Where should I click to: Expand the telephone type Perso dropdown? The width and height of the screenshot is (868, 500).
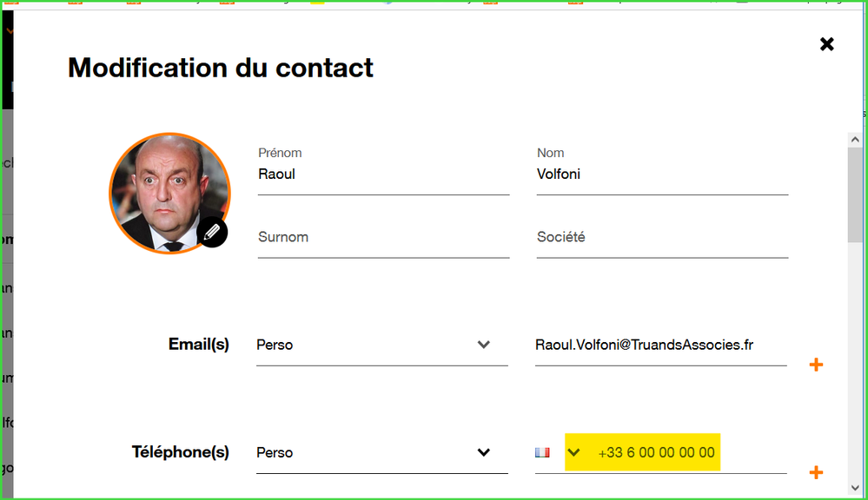tap(382, 452)
